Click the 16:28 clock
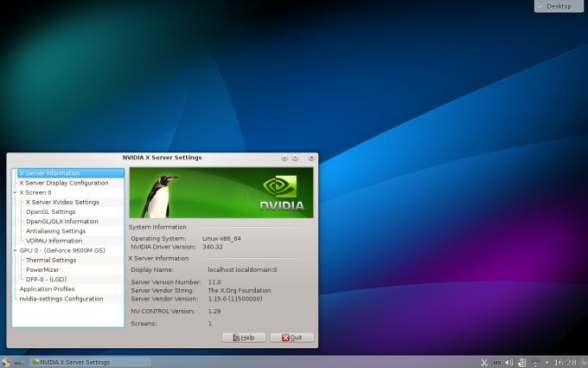Screen dimensions: 588x368 566,362
